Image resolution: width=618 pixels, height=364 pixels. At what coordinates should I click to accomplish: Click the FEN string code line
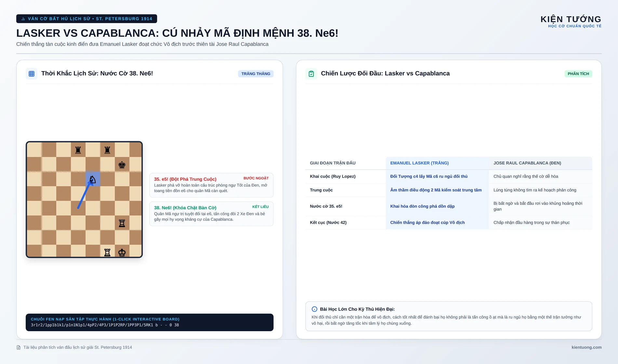[x=105, y=325]
